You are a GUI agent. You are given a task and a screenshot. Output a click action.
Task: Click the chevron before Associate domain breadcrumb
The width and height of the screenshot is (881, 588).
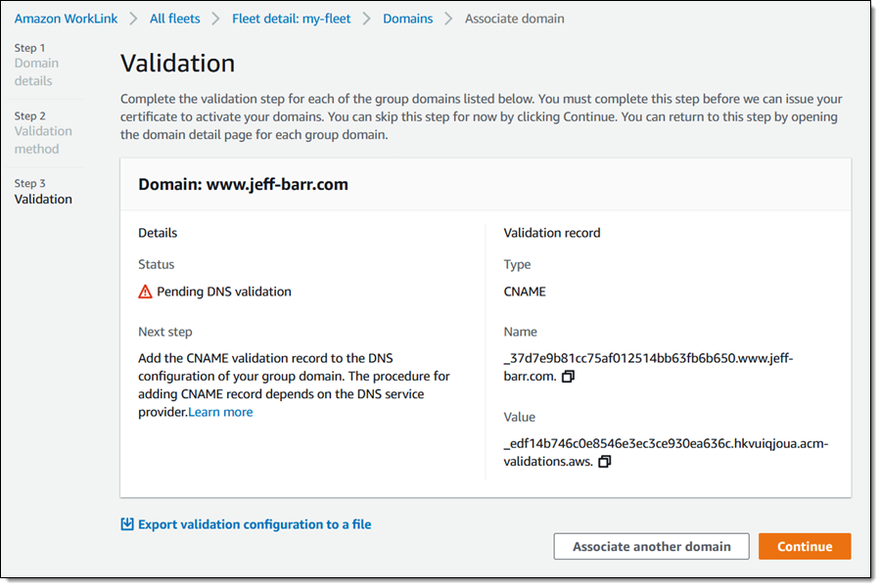448,19
